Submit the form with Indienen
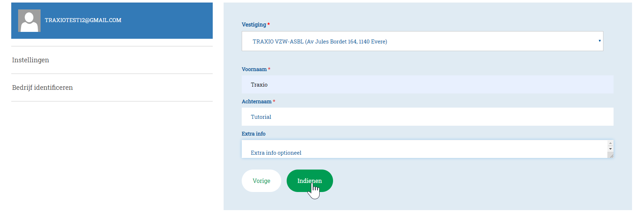644x217 pixels. pyautogui.click(x=309, y=181)
